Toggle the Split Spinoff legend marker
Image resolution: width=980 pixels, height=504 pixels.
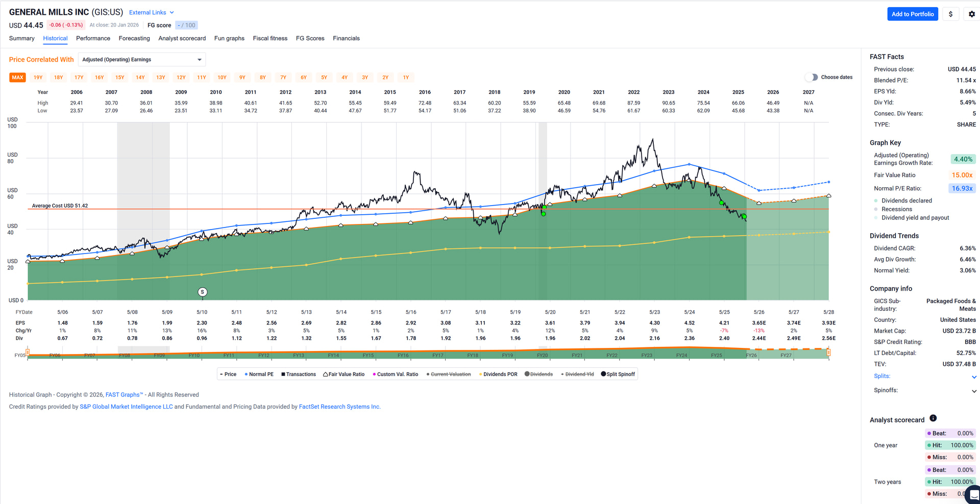pos(603,374)
